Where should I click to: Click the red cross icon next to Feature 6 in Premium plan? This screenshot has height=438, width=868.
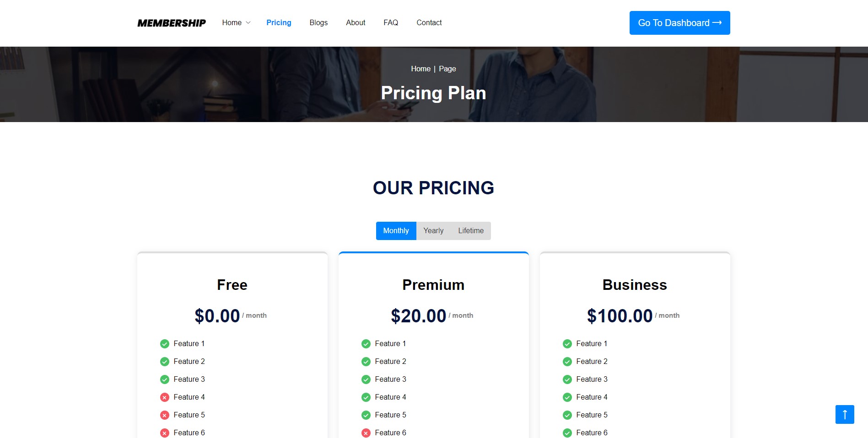point(366,432)
